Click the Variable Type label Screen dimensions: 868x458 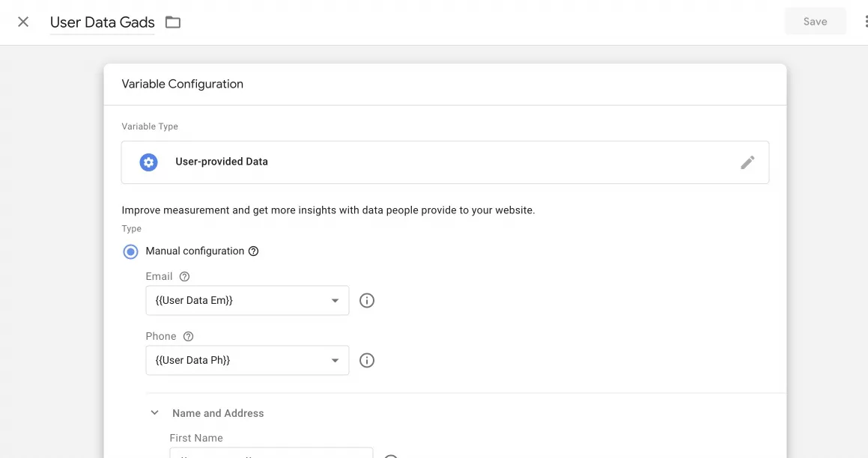point(150,126)
